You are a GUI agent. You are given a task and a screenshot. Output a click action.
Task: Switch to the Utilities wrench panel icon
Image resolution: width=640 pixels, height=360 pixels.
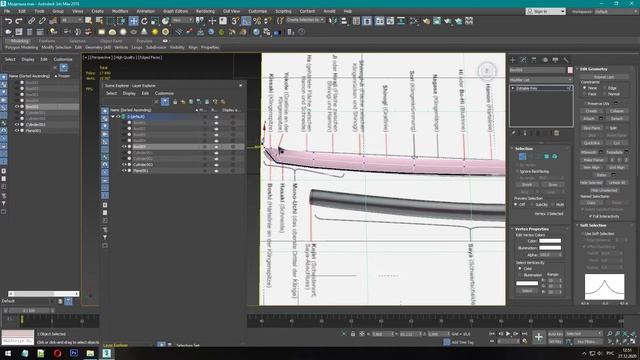(566, 60)
